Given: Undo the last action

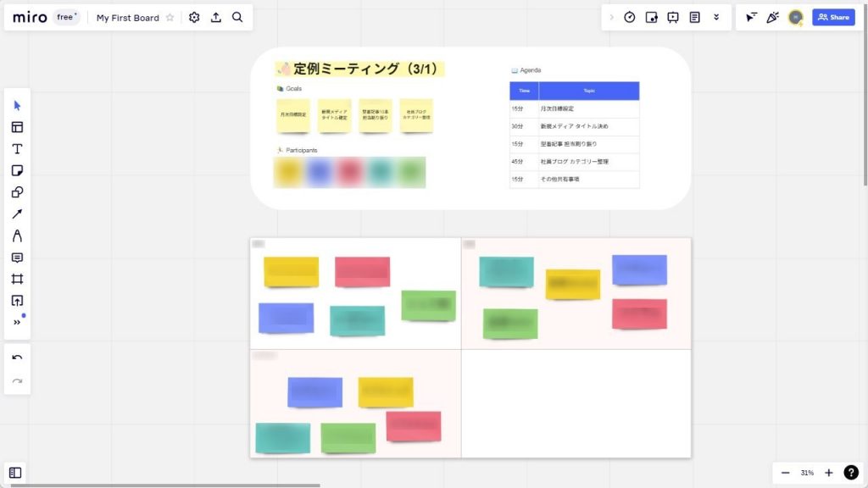Looking at the screenshot, I should click(x=17, y=358).
